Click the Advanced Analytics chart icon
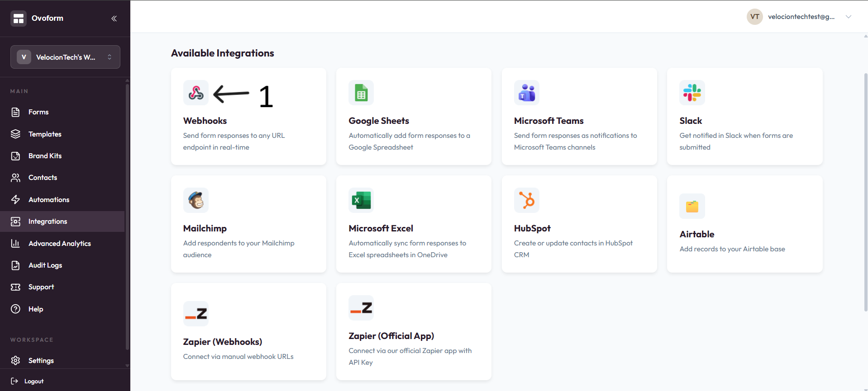 (15, 244)
